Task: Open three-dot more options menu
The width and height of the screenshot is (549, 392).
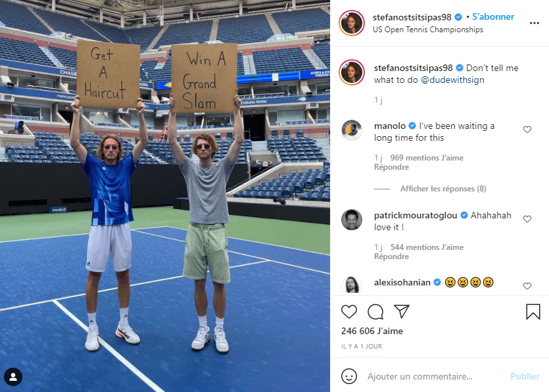Action: click(535, 23)
